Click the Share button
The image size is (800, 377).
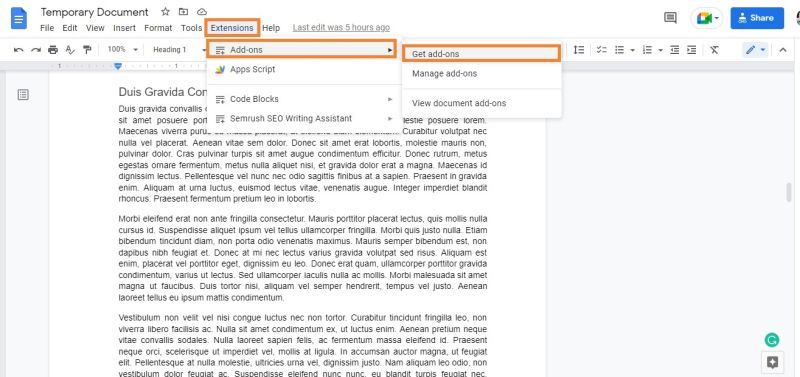(x=757, y=18)
